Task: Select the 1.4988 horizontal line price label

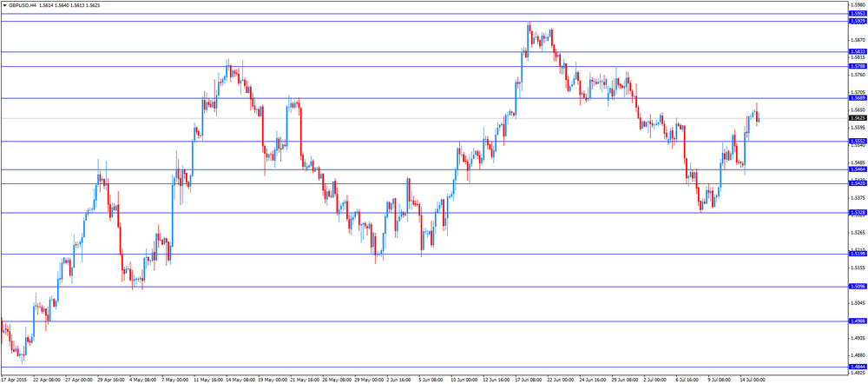Action: (857, 321)
